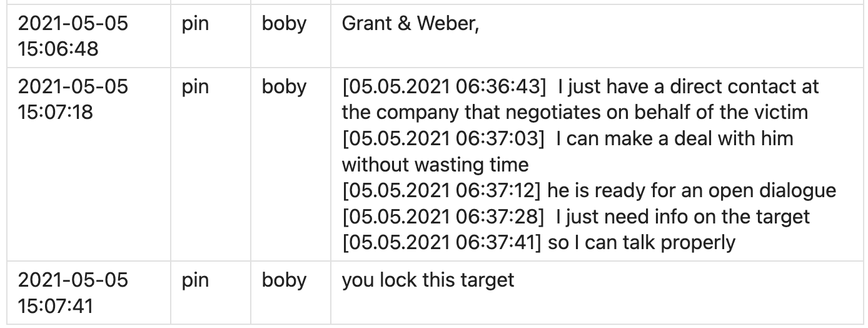Viewport: 868px width, 328px height.
Task: Click the bracketed "[05.05.2021 06:37:28]" timestamp
Action: point(442,217)
